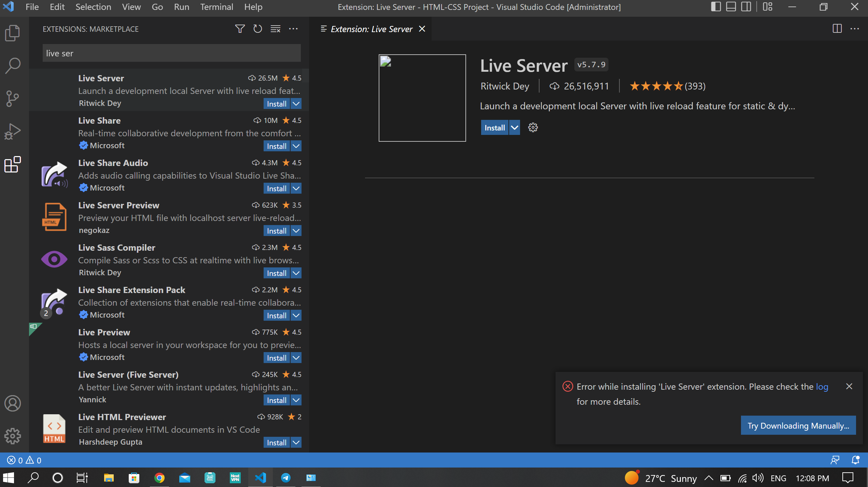868x487 pixels.
Task: Open Chrome from the taskbar
Action: click(x=159, y=477)
